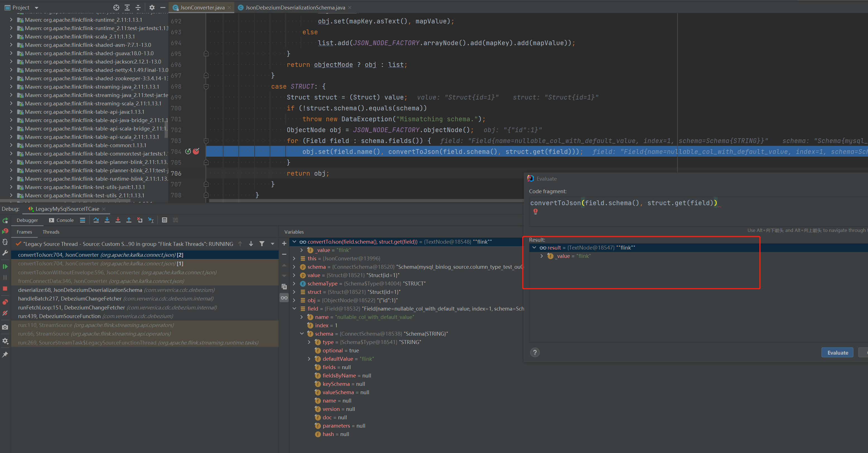Expand the '_value' node under result
Screen dimensions: 868x453
tap(542, 256)
